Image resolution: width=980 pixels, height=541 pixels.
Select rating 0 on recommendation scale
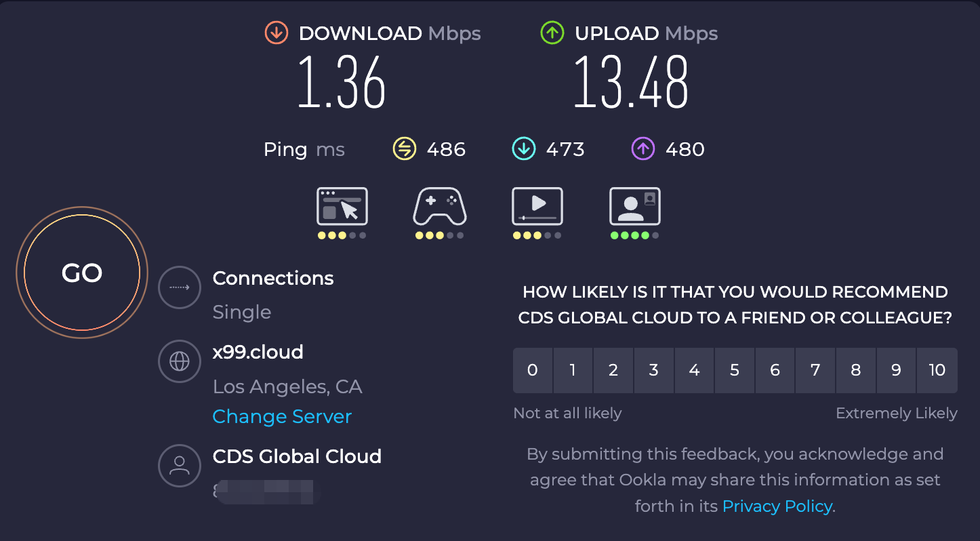[x=533, y=370]
